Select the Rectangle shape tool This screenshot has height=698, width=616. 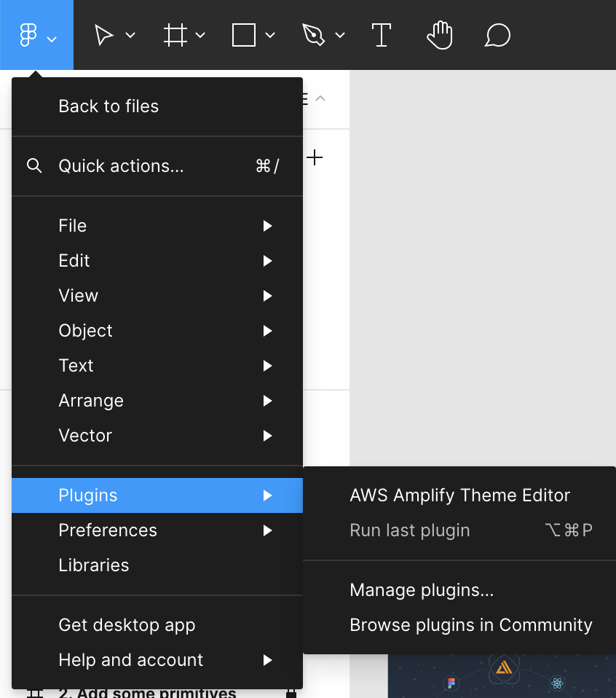pos(244,35)
